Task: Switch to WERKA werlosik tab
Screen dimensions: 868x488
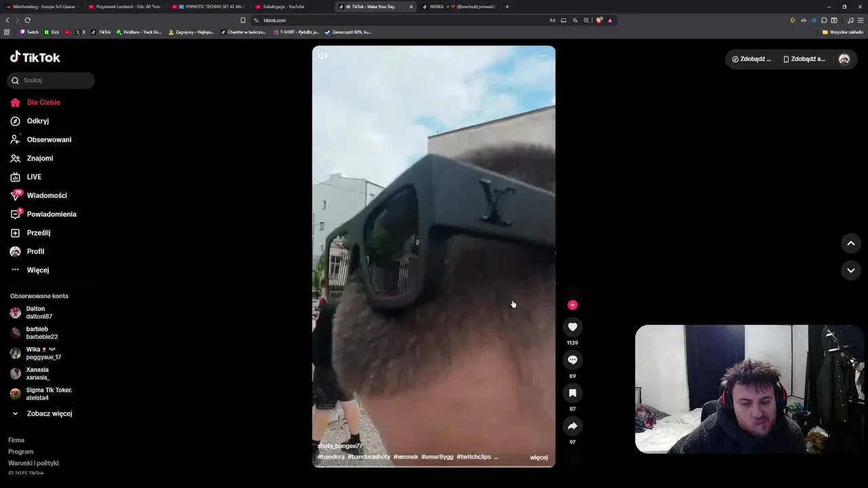Action: 458,7
